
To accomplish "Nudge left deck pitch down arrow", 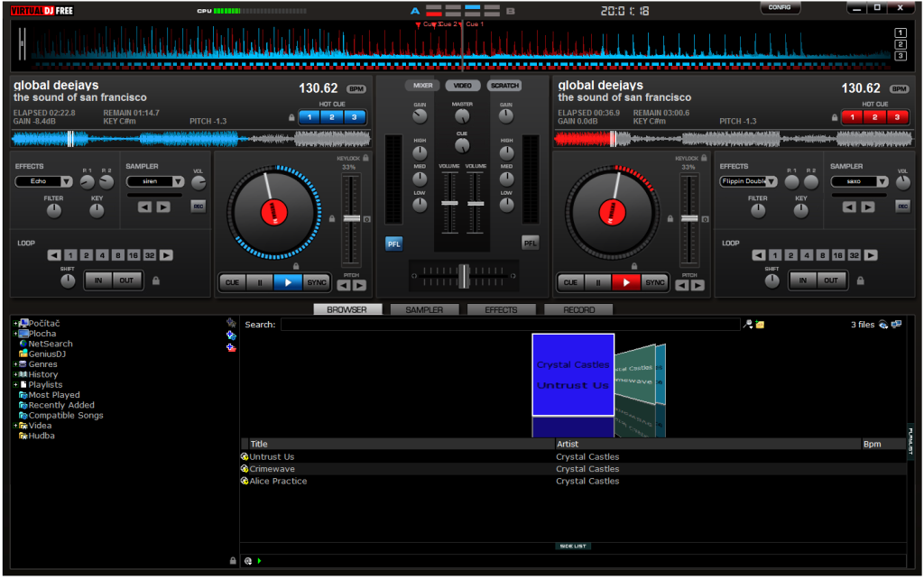I will coord(344,286).
